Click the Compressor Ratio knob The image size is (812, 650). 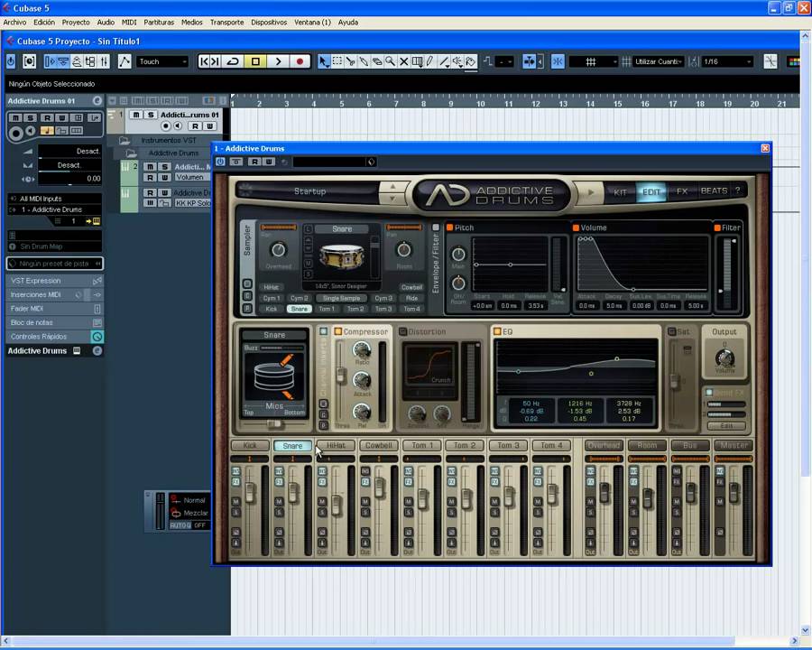(x=362, y=350)
